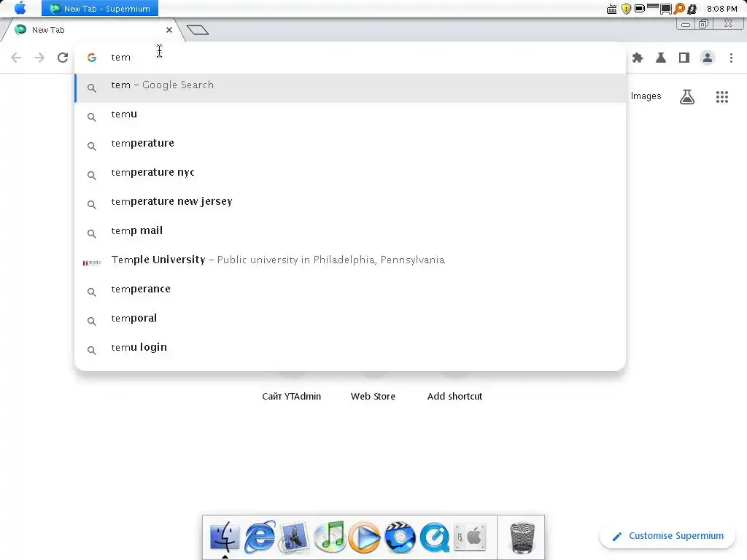The image size is (747, 560).
Task: Open the Сайт YTAdmin shortcut
Action: pos(292,396)
